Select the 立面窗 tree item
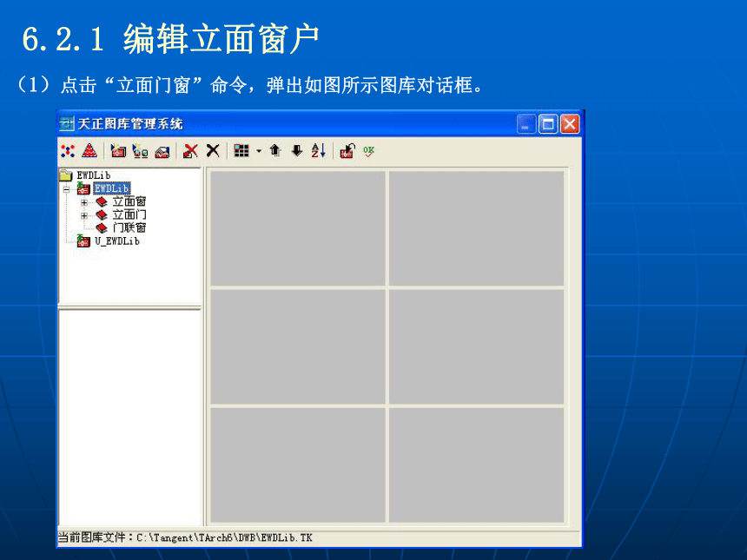 click(x=129, y=202)
